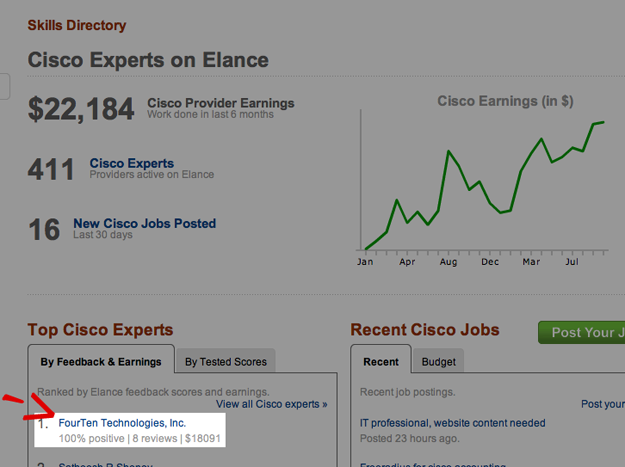
Task: Click the Cisco Experts on Elance heading
Action: 148,60
